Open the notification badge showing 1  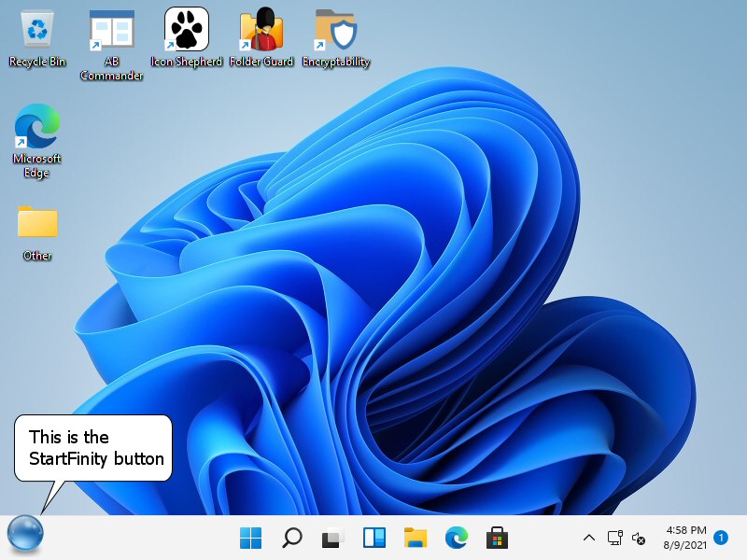(721, 538)
